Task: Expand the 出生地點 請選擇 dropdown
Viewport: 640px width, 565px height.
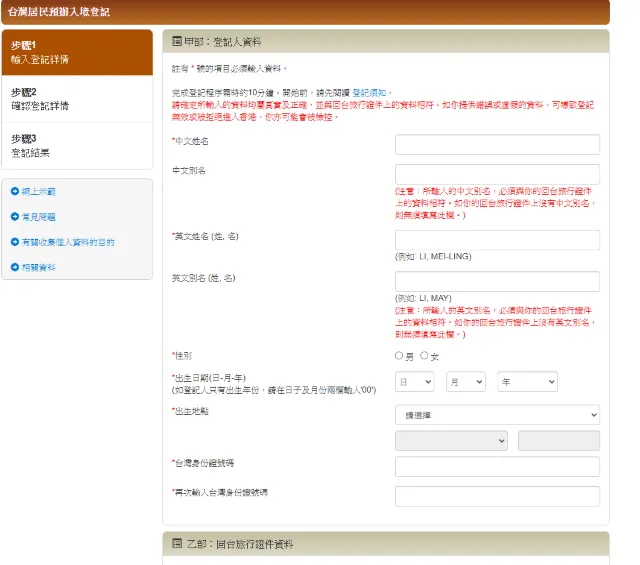Action: [x=497, y=414]
